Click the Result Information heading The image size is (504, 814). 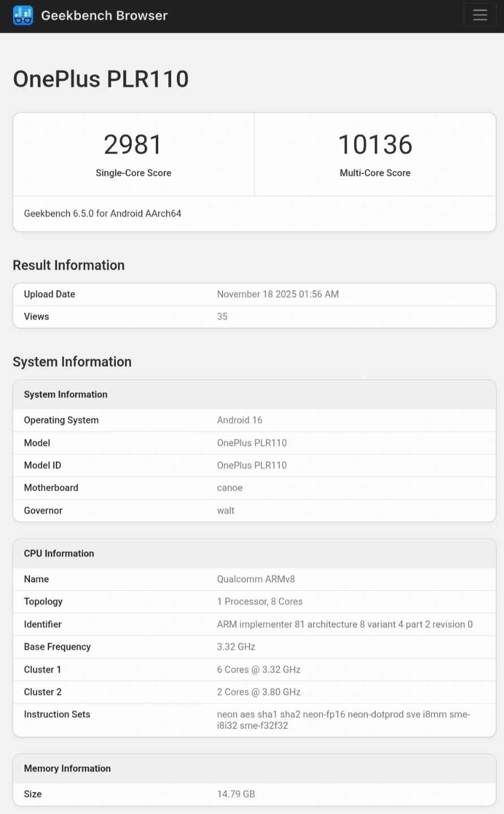pyautogui.click(x=68, y=265)
